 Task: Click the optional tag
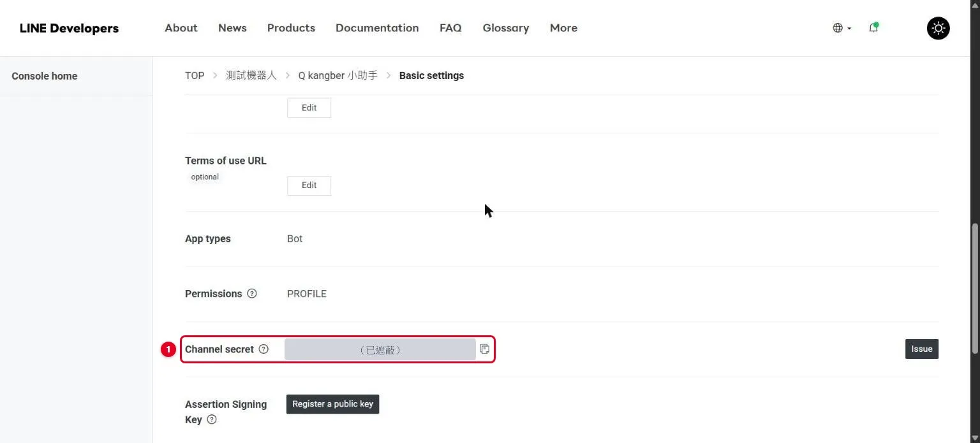(205, 177)
